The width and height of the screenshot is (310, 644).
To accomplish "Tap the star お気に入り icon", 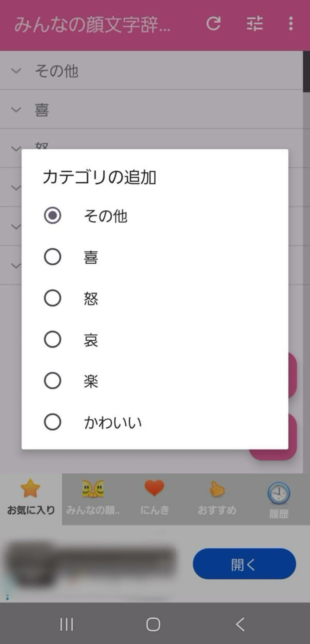I will pos(30,489).
